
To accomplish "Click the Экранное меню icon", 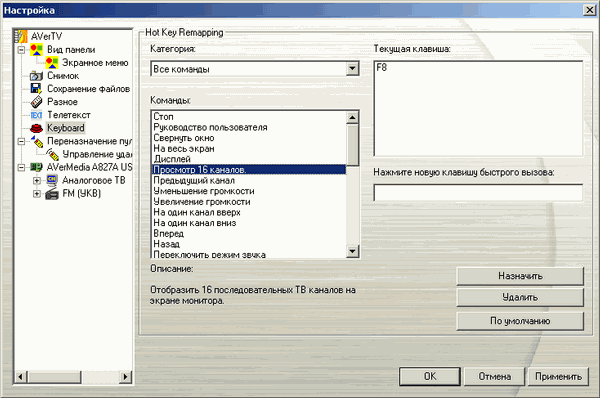I will point(52,63).
